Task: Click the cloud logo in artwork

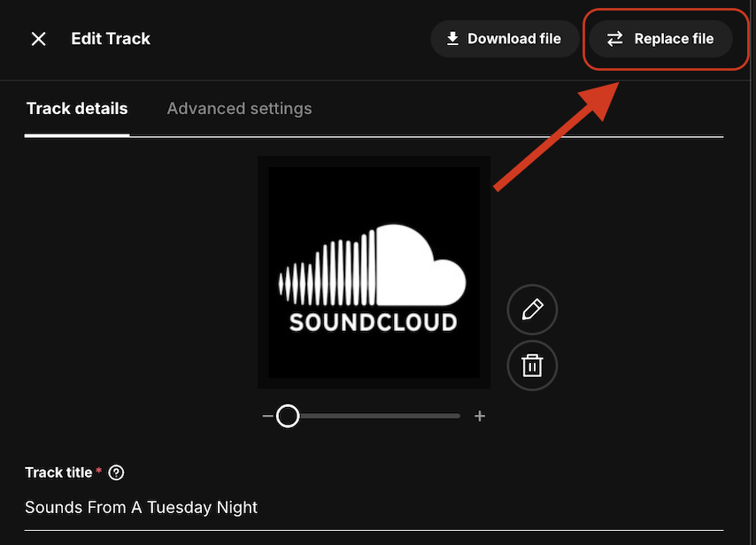Action: coord(416,265)
